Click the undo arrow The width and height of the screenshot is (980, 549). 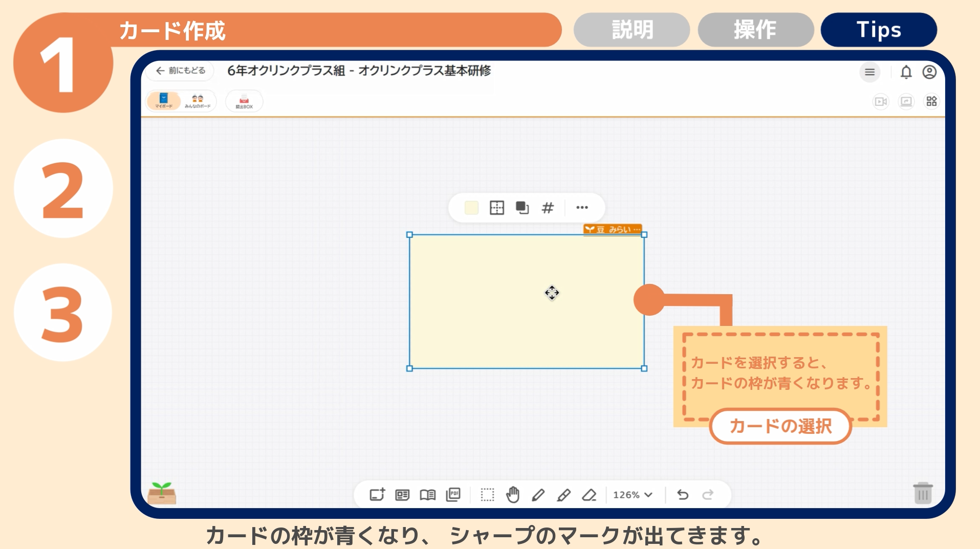click(683, 495)
